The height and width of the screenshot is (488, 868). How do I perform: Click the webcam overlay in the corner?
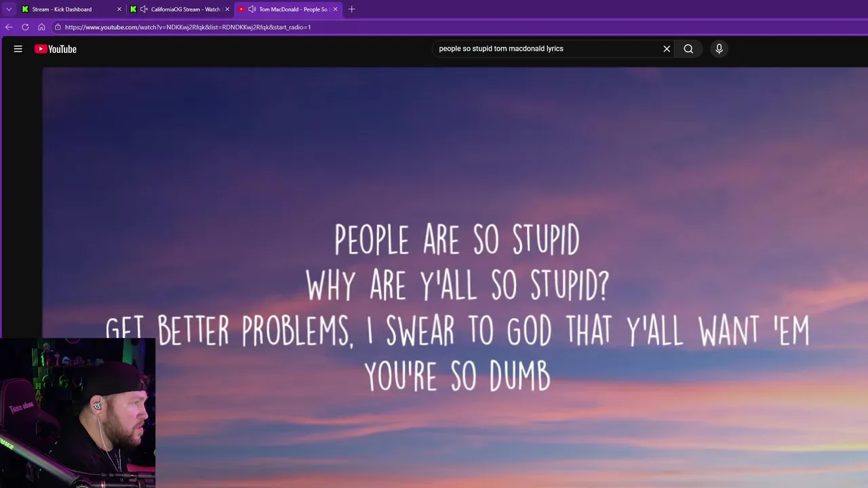coord(78,413)
